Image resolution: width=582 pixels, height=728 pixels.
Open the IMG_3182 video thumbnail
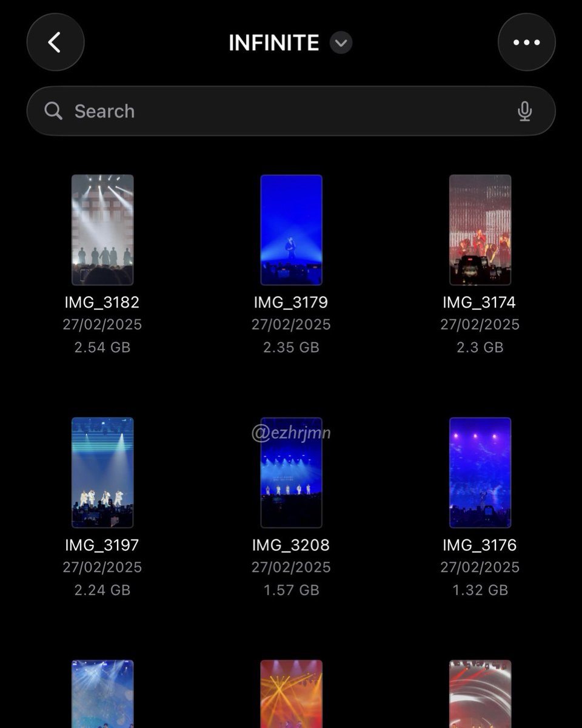point(102,230)
